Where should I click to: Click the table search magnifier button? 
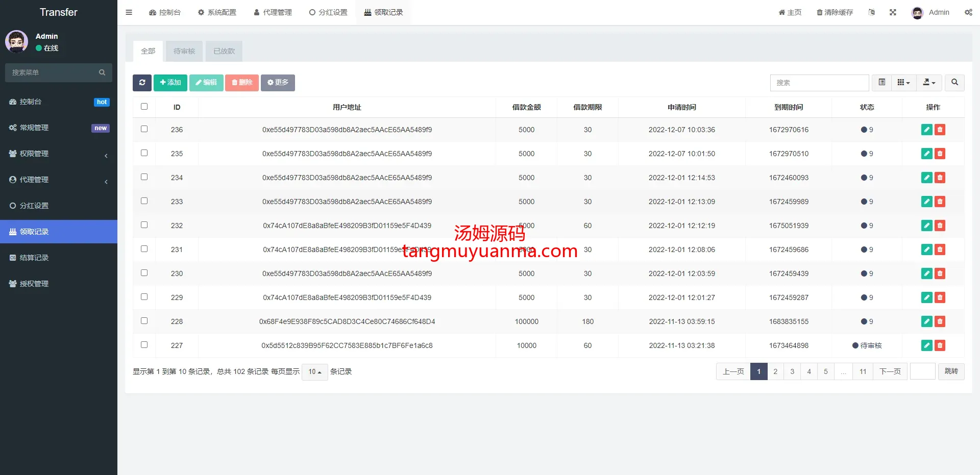pos(954,83)
